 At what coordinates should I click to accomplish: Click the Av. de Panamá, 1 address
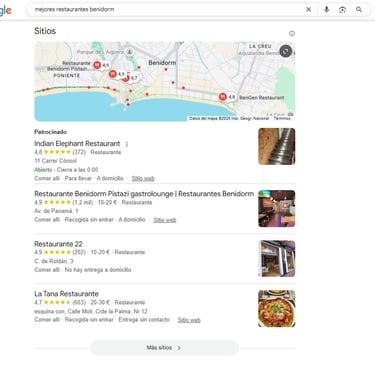click(56, 211)
